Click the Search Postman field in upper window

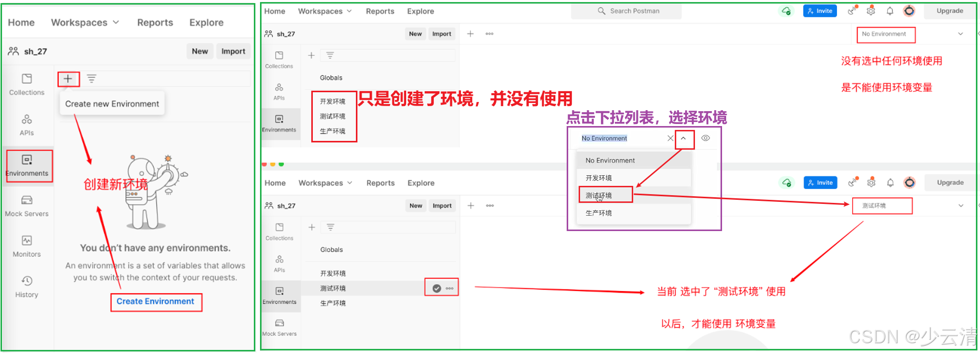[x=626, y=11]
